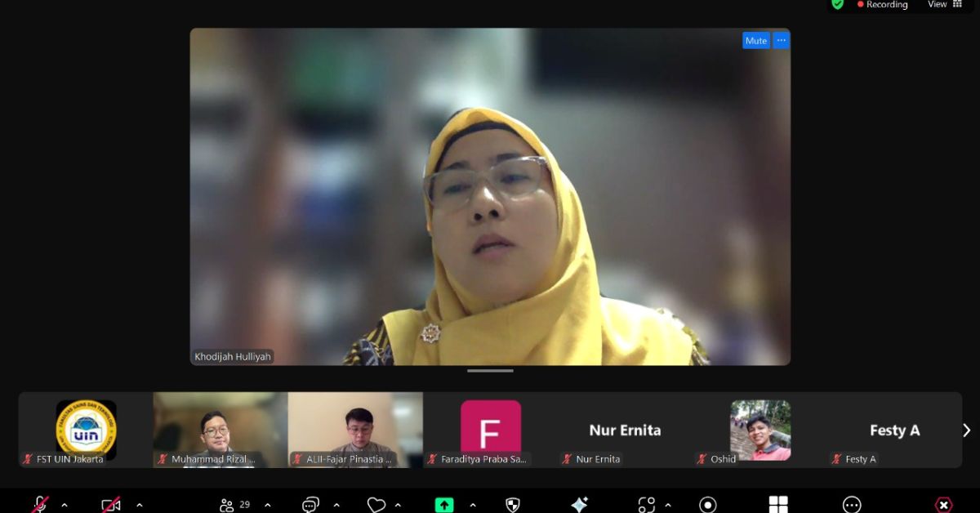Viewport: 980px width, 513px height.
Task: Click the capture icon left of record
Action: pyautogui.click(x=647, y=505)
